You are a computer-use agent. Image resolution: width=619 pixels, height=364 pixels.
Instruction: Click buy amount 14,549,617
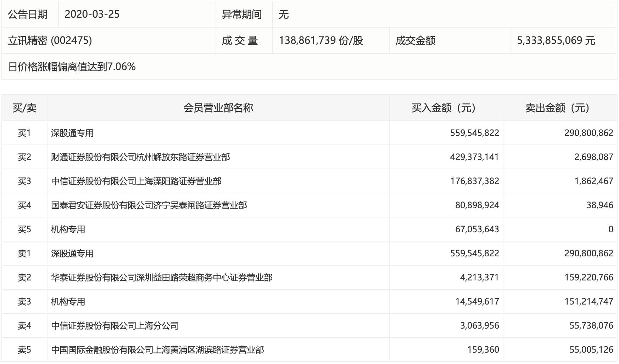(x=477, y=302)
